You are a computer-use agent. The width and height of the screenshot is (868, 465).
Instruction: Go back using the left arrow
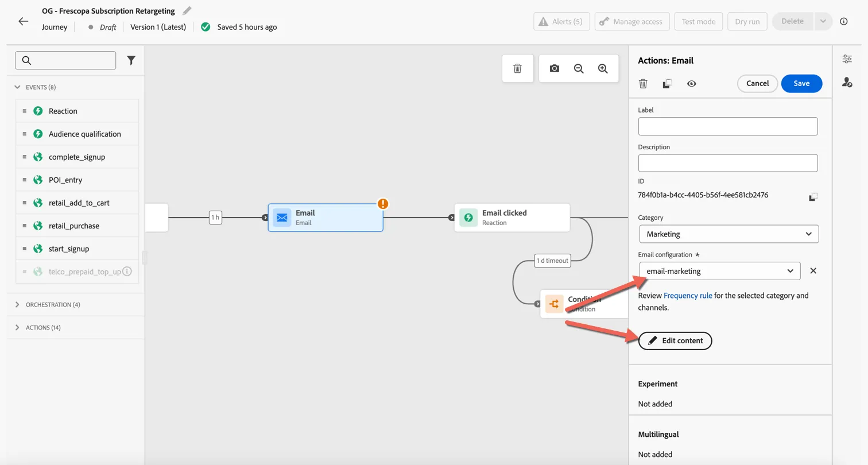coord(23,21)
